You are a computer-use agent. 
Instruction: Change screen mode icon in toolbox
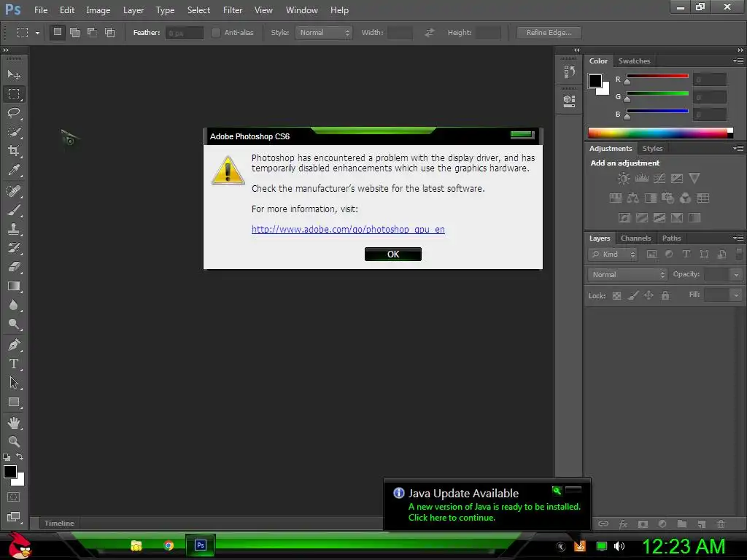[x=13, y=517]
